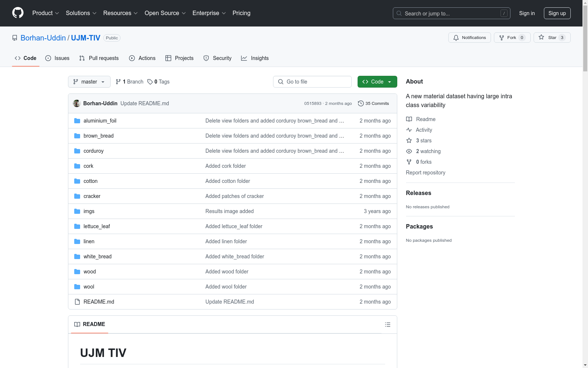Open the GitHub logo home icon

18,13
